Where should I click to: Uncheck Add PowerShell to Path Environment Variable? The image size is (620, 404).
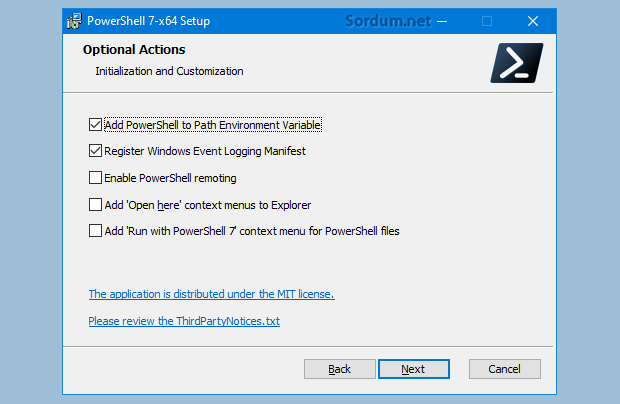[x=95, y=126]
